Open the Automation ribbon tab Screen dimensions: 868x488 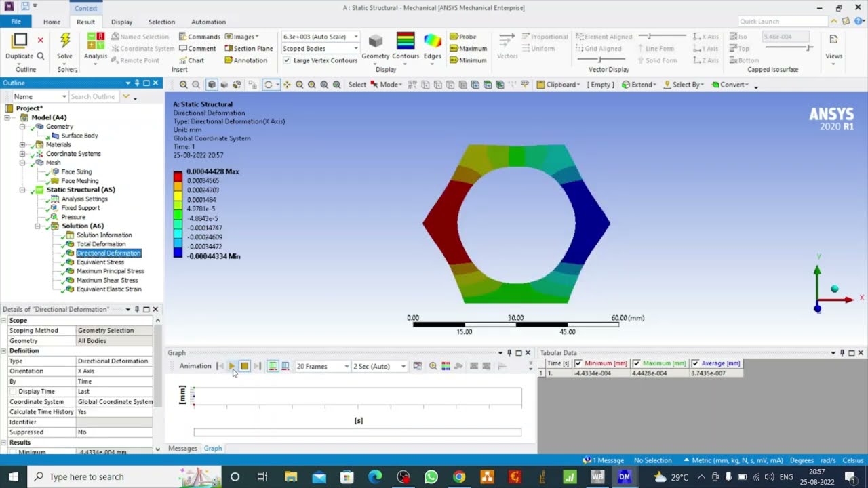(209, 22)
